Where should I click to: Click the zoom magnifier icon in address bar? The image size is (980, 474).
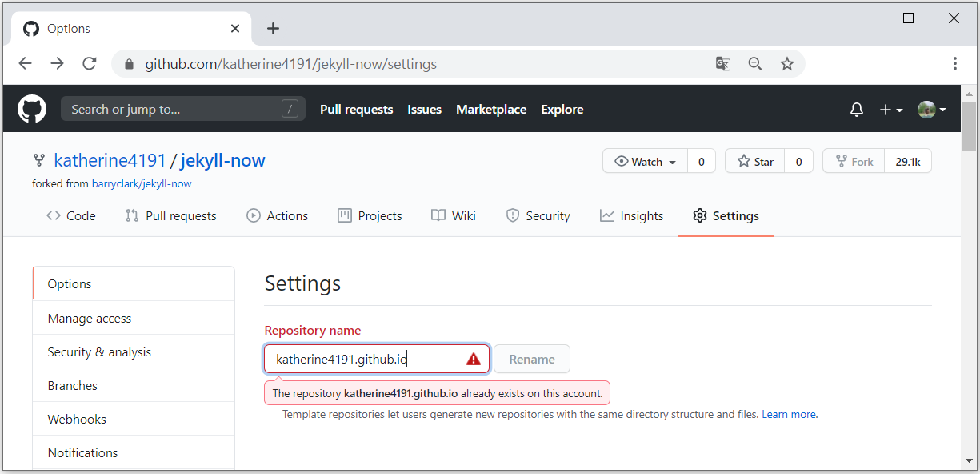[x=754, y=64]
